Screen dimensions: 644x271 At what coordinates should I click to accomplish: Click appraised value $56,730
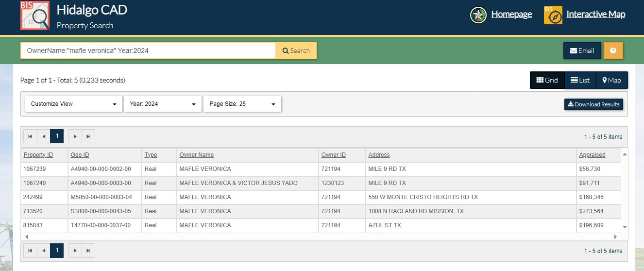(590, 169)
